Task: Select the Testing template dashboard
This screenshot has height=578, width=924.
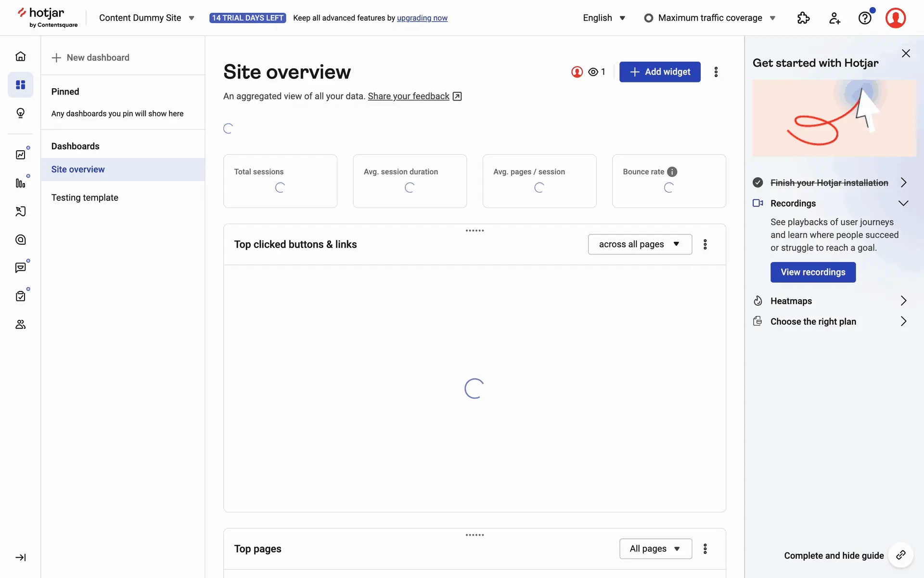Action: click(x=85, y=197)
